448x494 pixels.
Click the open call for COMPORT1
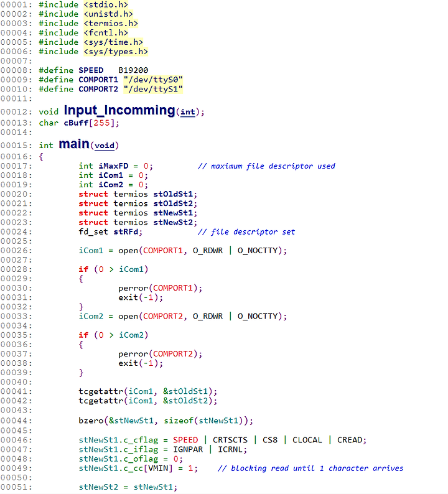(x=203, y=251)
